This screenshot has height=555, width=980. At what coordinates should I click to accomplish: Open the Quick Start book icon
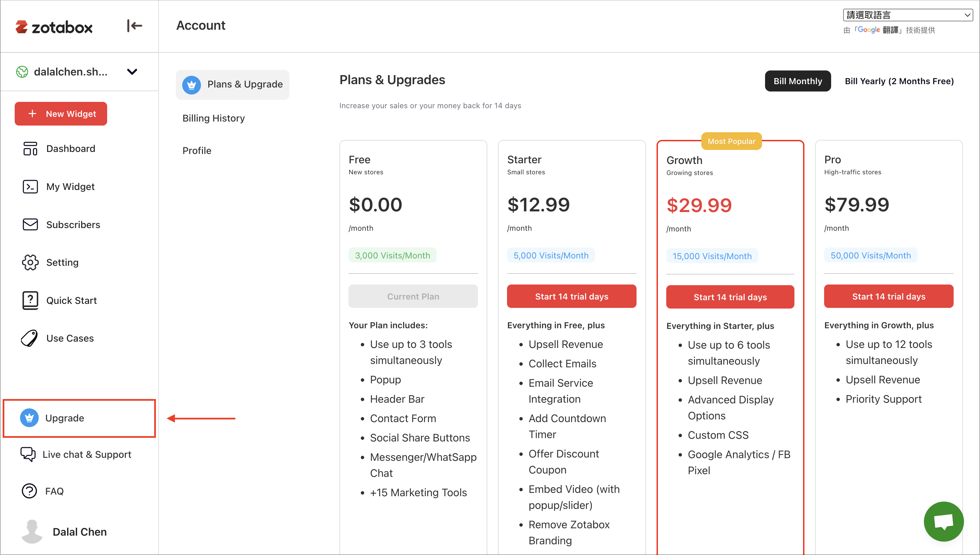pyautogui.click(x=30, y=300)
